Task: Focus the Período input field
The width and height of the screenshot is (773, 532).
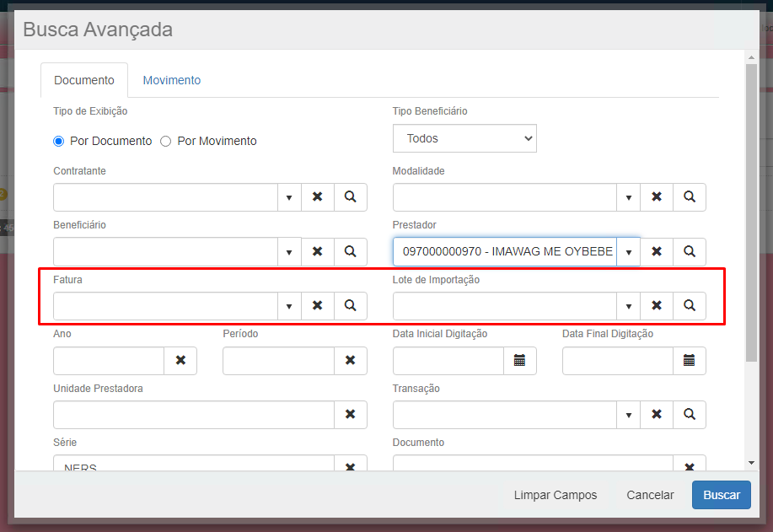Action: point(278,360)
